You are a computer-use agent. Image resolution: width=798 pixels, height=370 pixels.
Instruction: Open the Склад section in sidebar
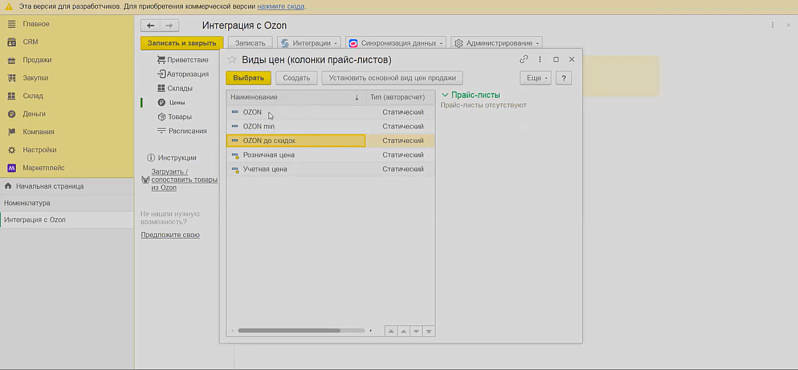tap(33, 96)
